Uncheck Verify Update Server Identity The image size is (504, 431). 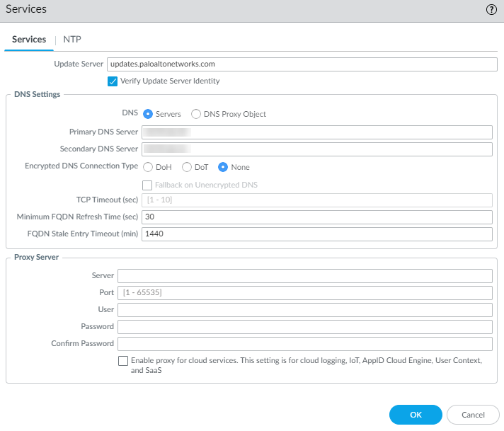click(113, 81)
